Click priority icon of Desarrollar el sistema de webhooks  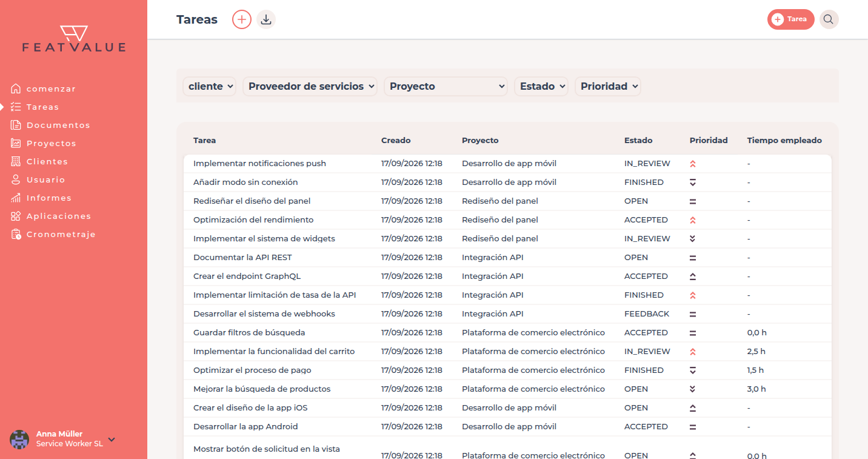[693, 314]
